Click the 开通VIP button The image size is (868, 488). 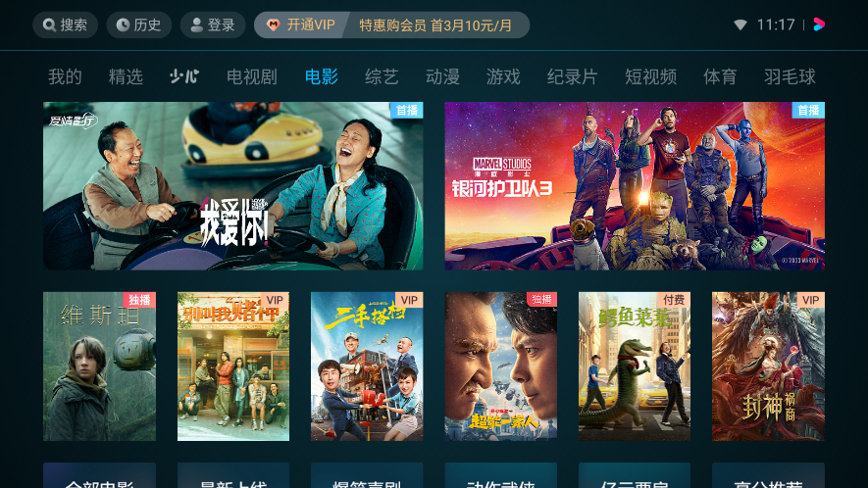[x=301, y=24]
